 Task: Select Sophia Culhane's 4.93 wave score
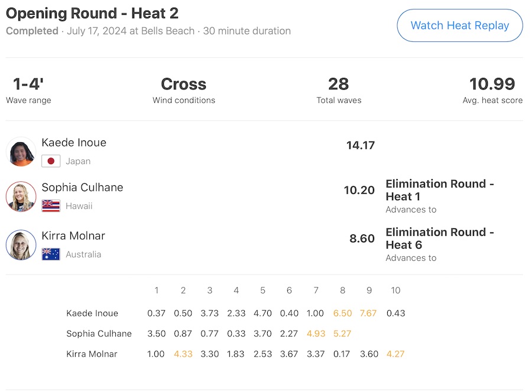coord(316,334)
